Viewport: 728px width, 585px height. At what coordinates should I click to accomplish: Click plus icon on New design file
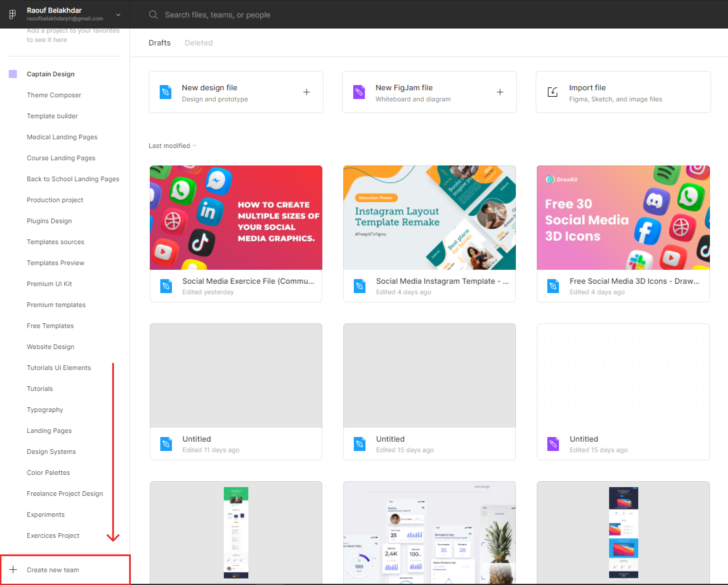click(x=306, y=92)
